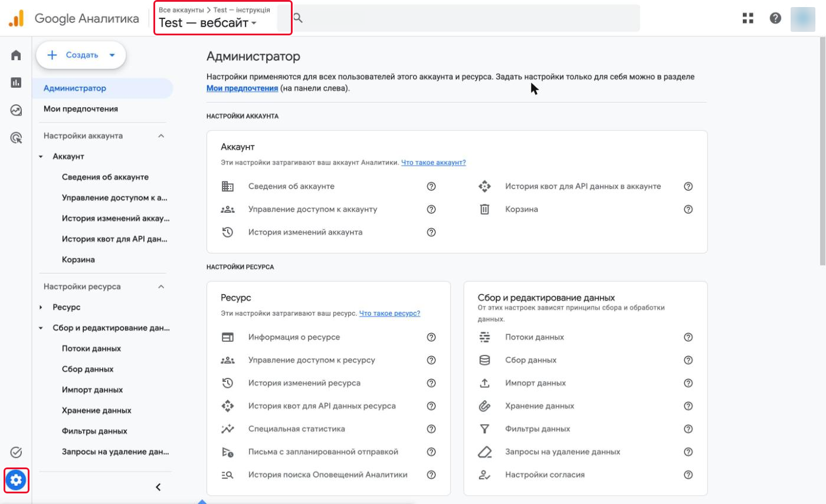Screen dimensions: 826x504
Task: Click the help question mark in header
Action: point(775,18)
